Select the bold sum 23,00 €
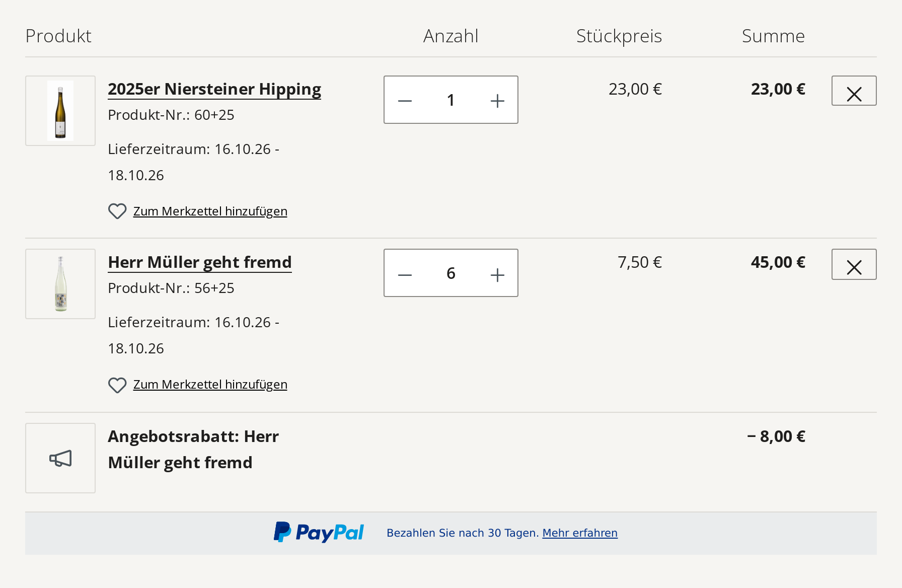The width and height of the screenshot is (902, 588). [778, 89]
